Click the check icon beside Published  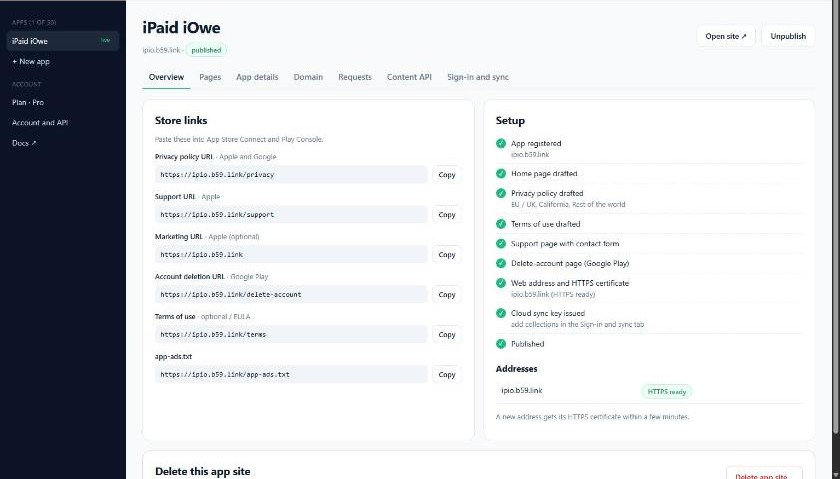[x=501, y=344]
